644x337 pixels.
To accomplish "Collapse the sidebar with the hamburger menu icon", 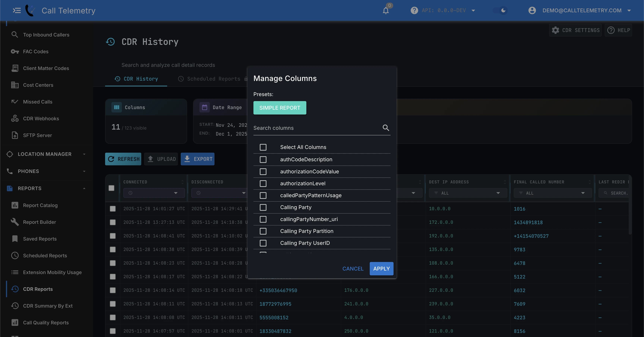I will coord(17,10).
